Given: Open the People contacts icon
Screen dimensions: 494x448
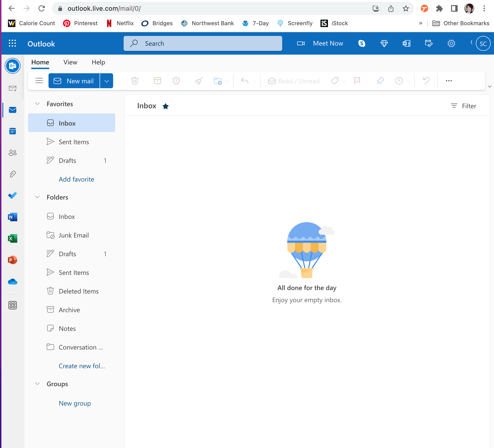Looking at the screenshot, I should pyautogui.click(x=13, y=153).
